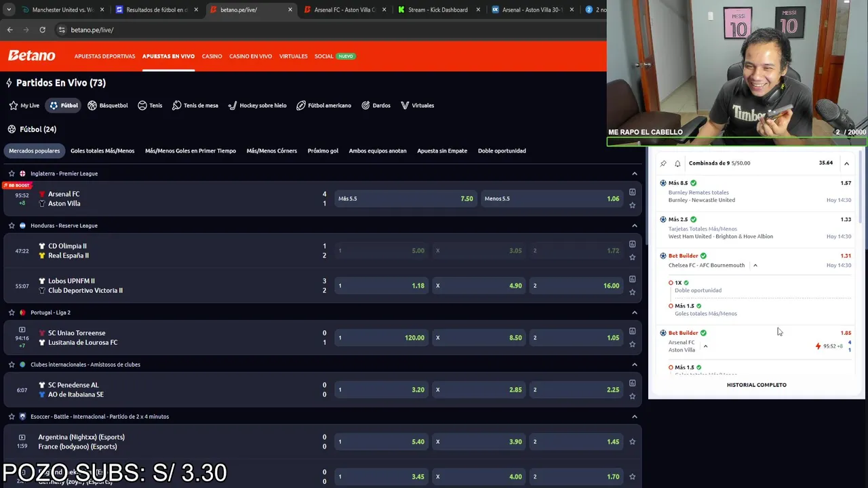Open stats icon for SC Uniao Torreense match
Image resolution: width=868 pixels, height=488 pixels.
pyautogui.click(x=632, y=331)
